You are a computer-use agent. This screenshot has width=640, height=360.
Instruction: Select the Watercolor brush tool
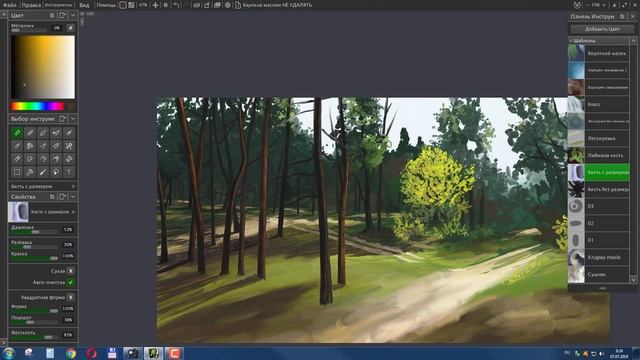point(30,133)
